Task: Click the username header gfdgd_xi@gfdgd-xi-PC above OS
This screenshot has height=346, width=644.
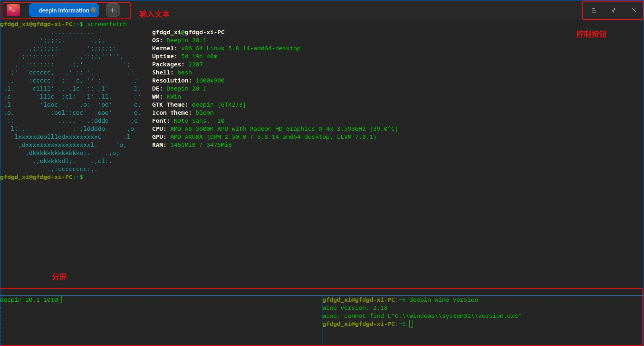Action: tap(188, 32)
